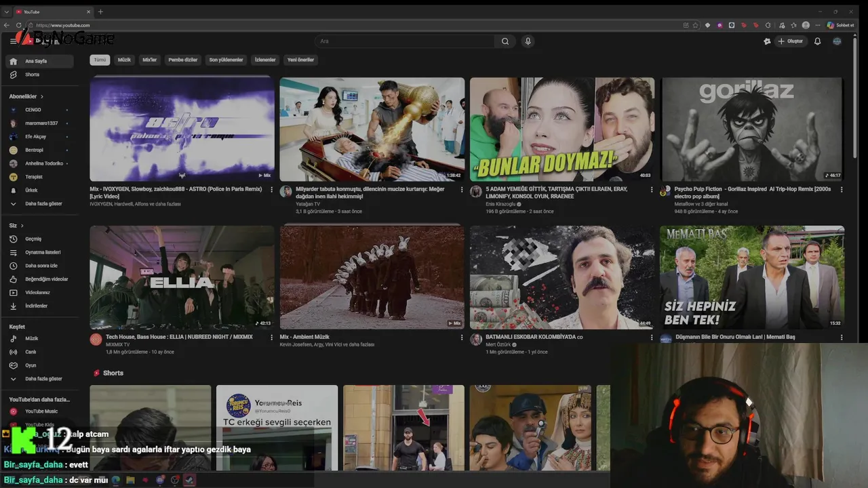
Task: Click browser back arrow
Action: click(x=7, y=25)
